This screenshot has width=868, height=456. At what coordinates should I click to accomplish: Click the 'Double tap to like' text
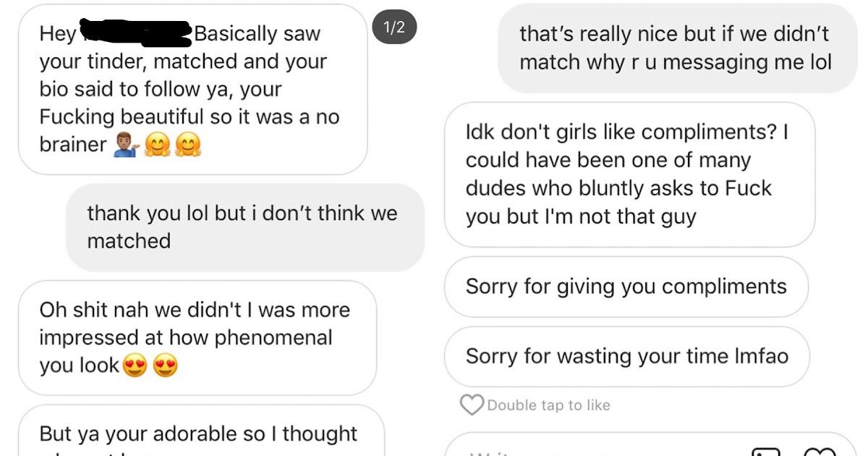pos(548,405)
